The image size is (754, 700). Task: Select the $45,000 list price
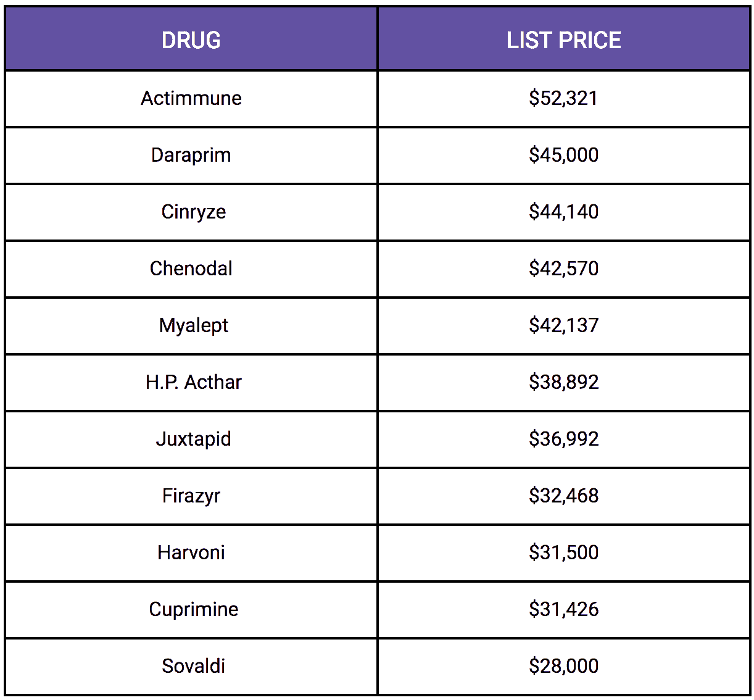click(x=563, y=155)
